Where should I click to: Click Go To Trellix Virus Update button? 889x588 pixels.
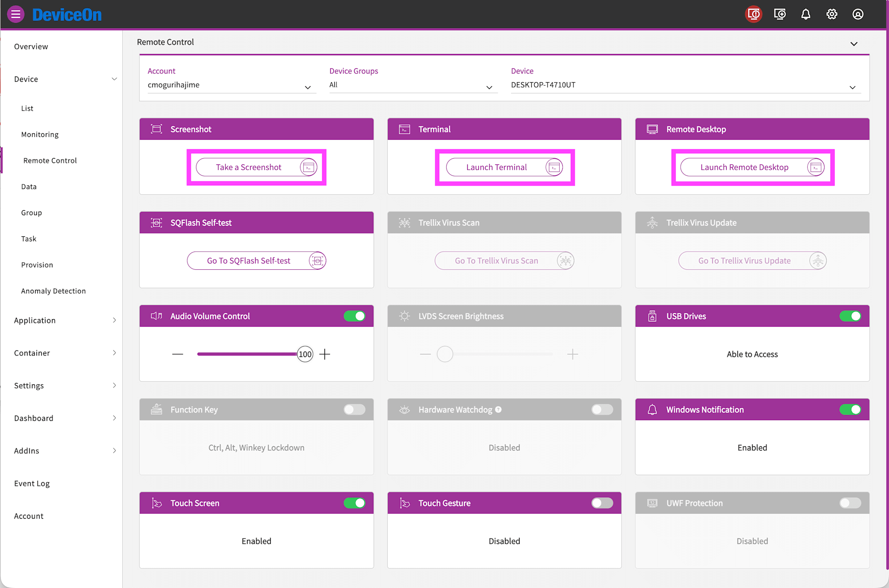click(753, 260)
